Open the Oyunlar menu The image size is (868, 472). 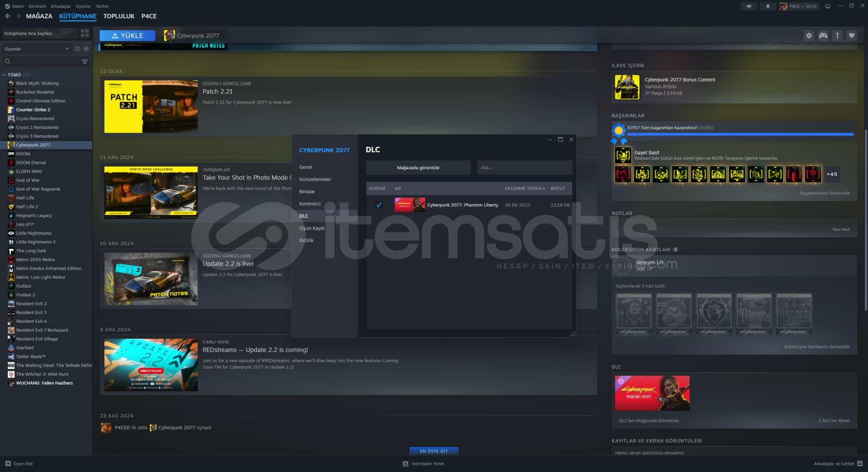tap(83, 6)
